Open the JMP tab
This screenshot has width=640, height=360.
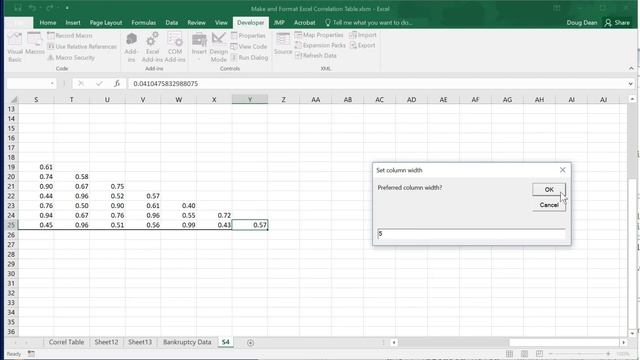pos(279,23)
